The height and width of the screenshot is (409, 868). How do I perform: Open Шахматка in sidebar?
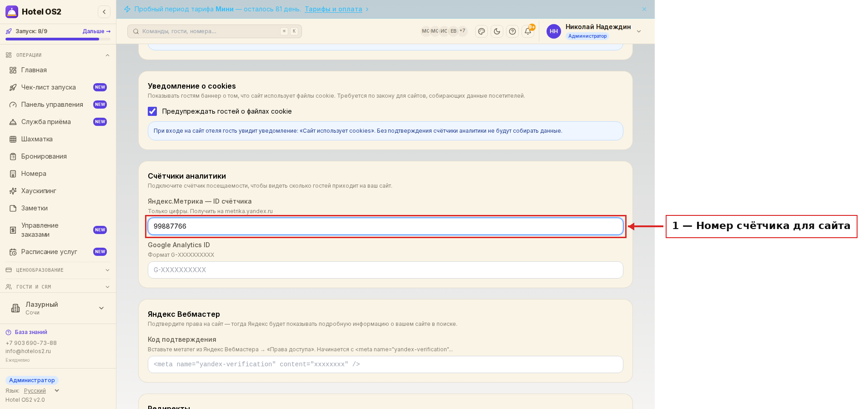[x=58, y=139]
